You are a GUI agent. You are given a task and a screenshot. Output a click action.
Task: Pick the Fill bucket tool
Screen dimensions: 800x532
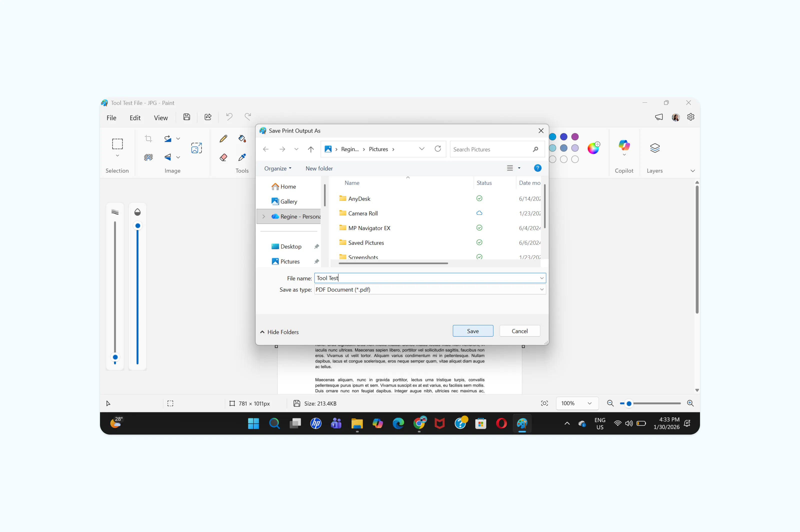pos(242,138)
